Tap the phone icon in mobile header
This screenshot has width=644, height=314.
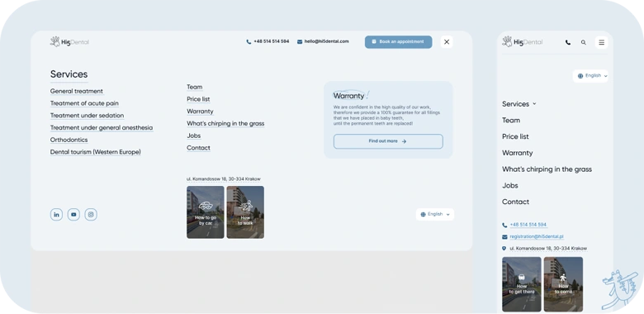point(568,42)
